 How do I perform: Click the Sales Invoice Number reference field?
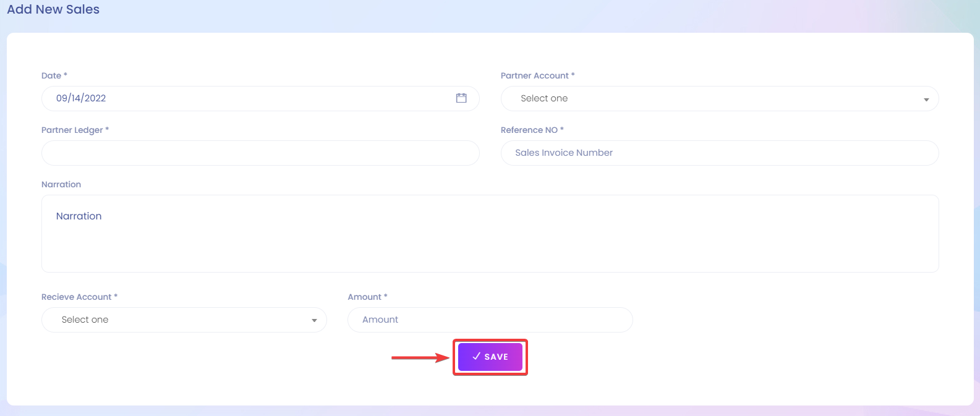720,153
